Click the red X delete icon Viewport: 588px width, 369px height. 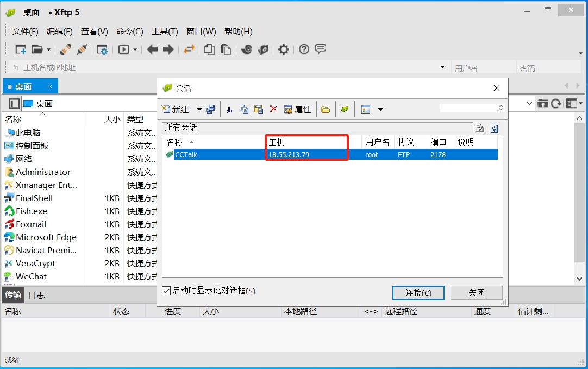[x=273, y=109]
